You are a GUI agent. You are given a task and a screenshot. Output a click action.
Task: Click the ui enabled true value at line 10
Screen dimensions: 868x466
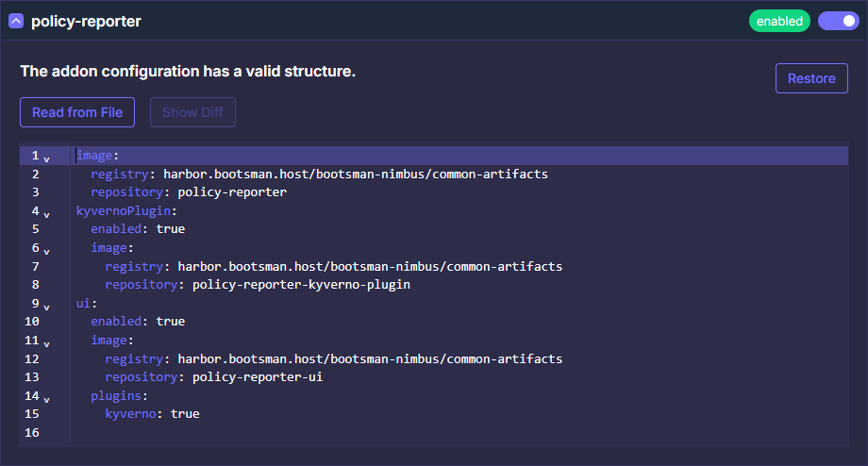(x=170, y=322)
